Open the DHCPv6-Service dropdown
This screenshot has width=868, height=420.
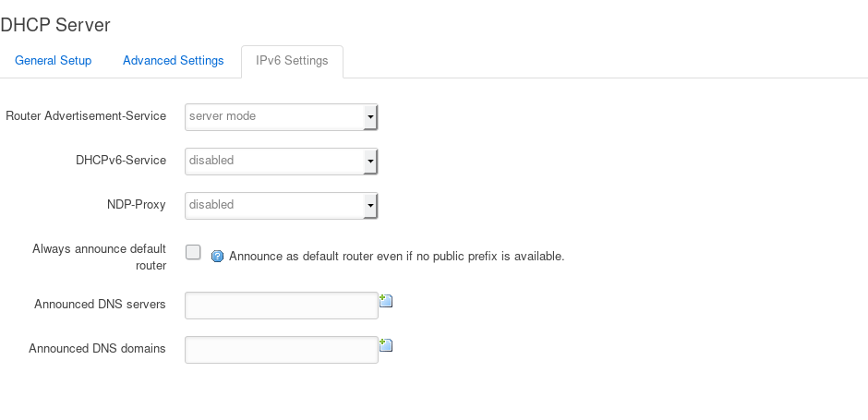[282, 161]
